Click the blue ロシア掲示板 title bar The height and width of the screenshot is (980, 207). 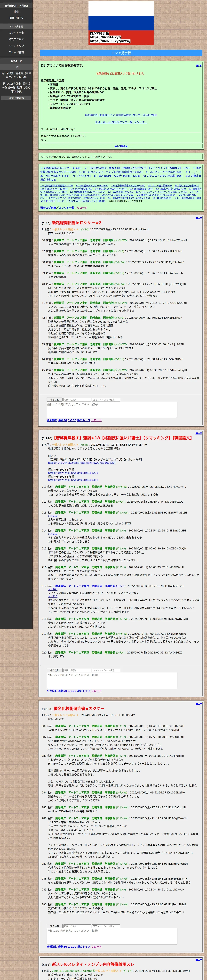pyautogui.click(x=121, y=53)
